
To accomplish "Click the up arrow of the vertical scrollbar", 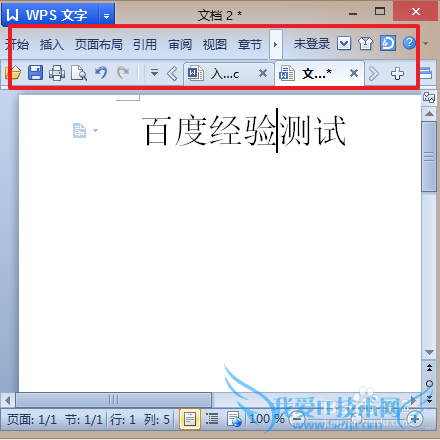I will tap(429, 114).
